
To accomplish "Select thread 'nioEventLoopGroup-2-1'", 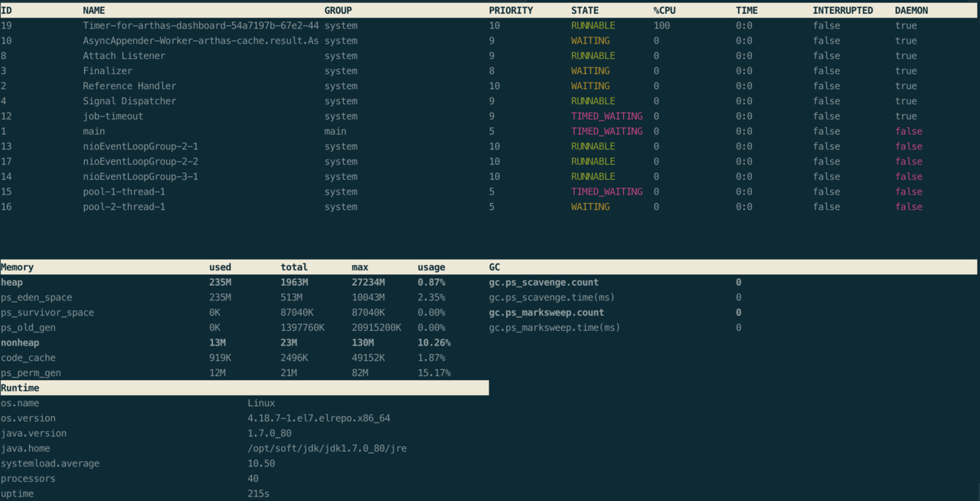I will 141,146.
